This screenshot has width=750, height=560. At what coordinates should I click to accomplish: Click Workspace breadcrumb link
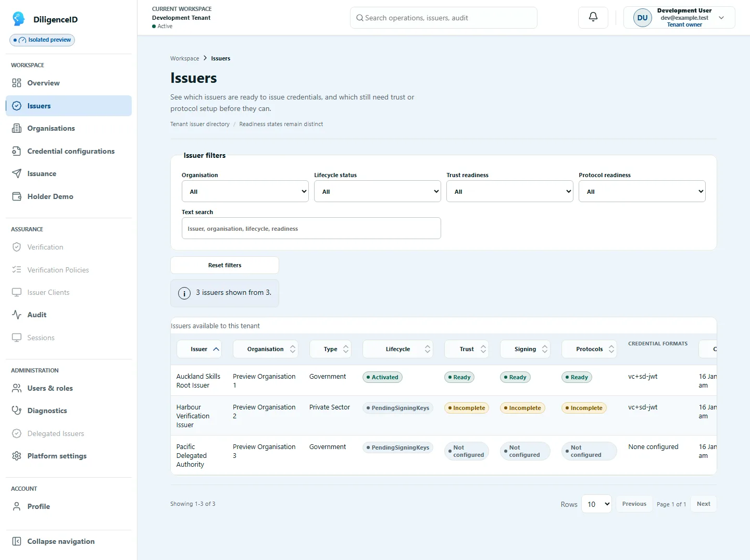(184, 58)
